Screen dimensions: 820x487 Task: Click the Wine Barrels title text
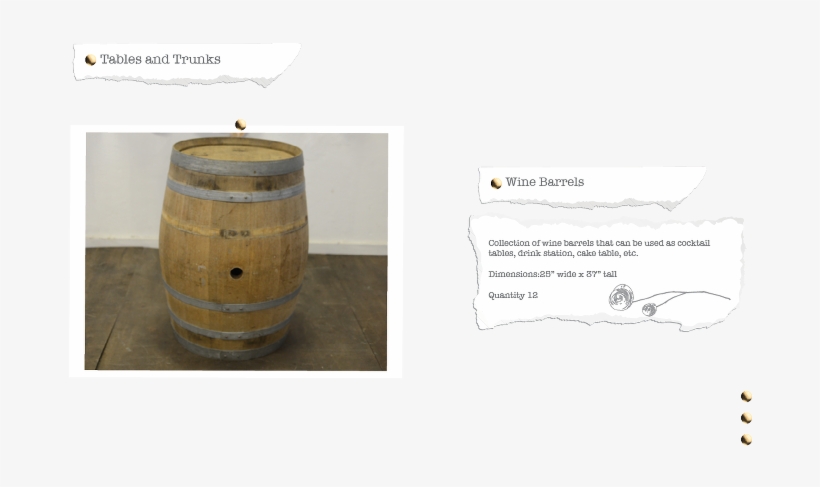(544, 182)
